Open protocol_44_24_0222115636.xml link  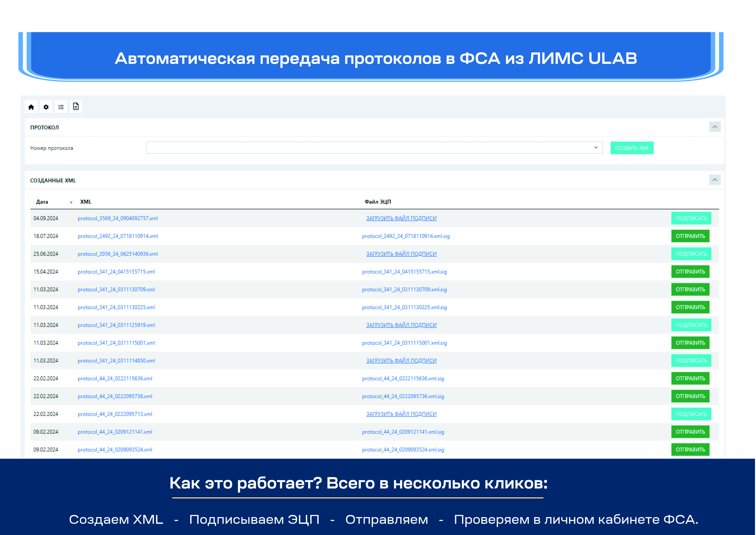(x=115, y=379)
